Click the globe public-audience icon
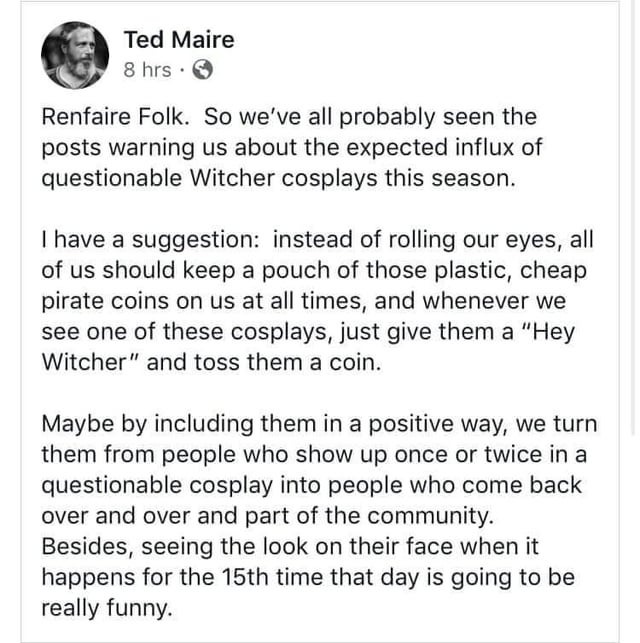This screenshot has width=640, height=643. click(x=203, y=70)
